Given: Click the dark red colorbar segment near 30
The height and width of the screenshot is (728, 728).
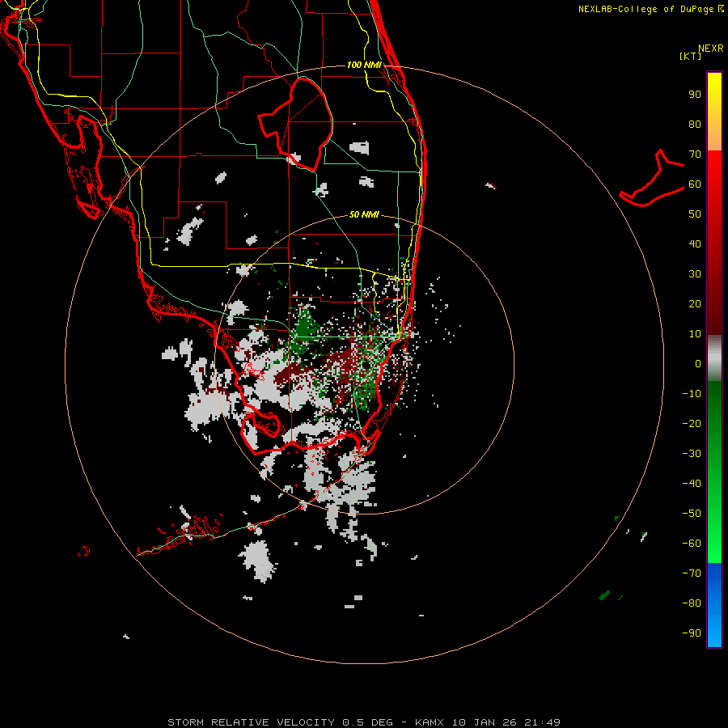Looking at the screenshot, I should 714,274.
